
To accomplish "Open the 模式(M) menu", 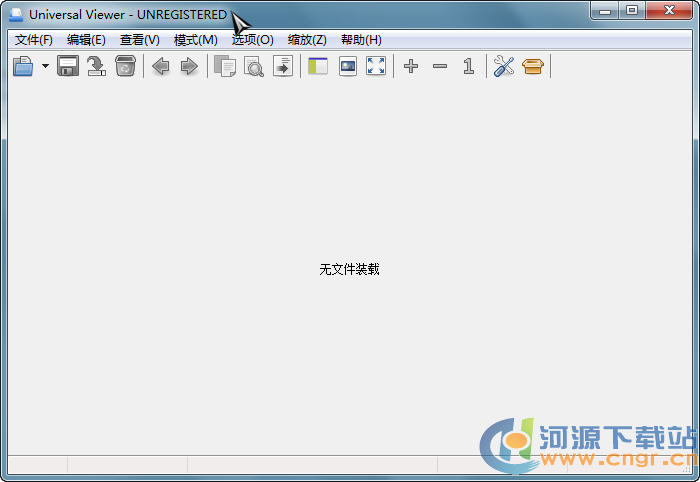I will (195, 40).
